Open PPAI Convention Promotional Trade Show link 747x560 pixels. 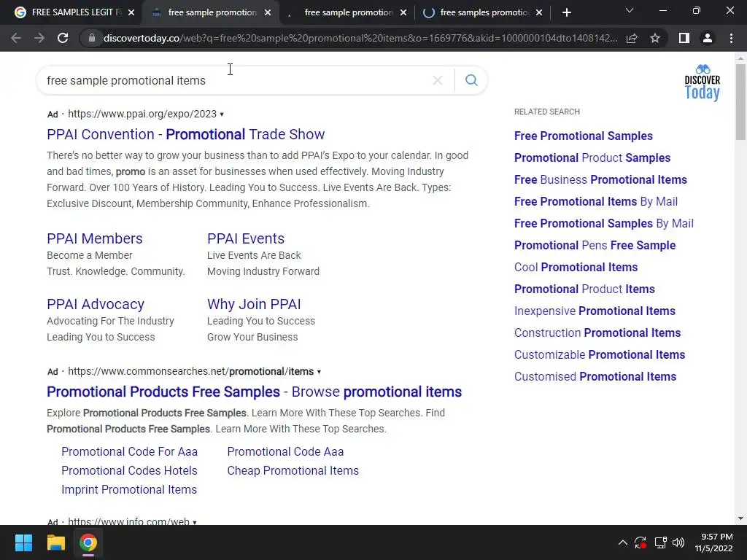[x=186, y=134]
